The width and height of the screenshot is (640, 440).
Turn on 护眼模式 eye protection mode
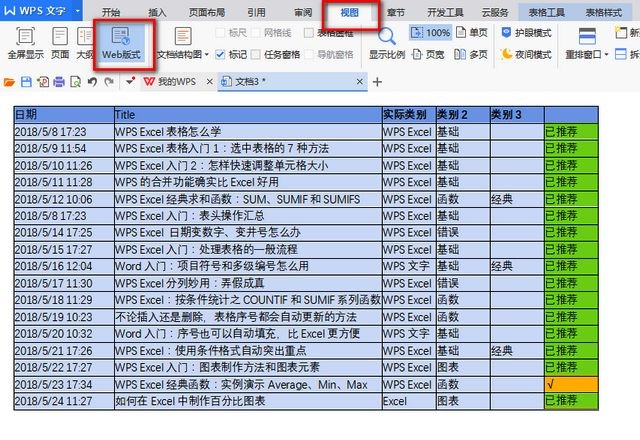click(x=526, y=33)
